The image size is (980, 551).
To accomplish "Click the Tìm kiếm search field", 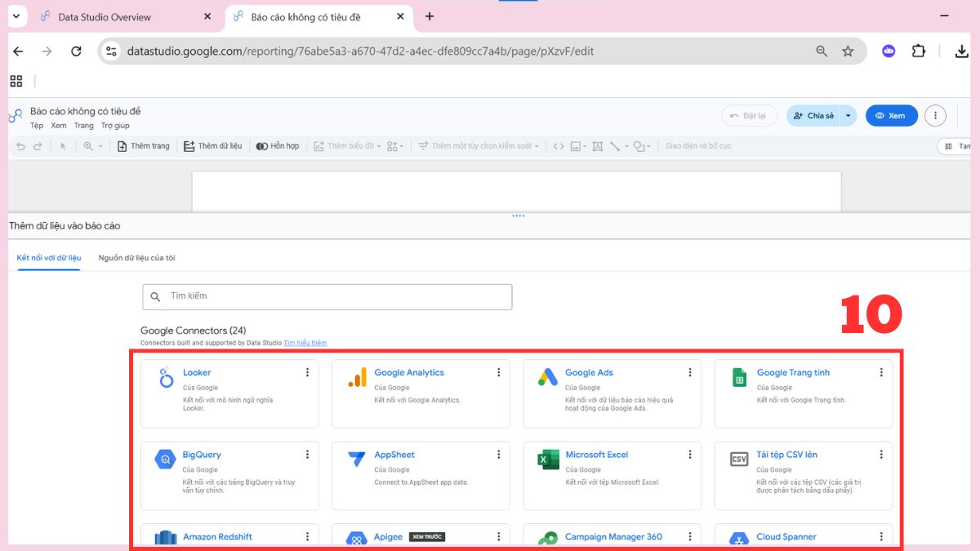I will tap(327, 296).
